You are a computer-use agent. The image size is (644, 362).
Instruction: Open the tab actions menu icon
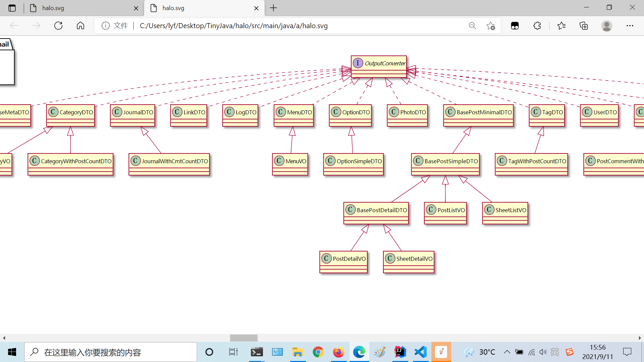(x=12, y=8)
